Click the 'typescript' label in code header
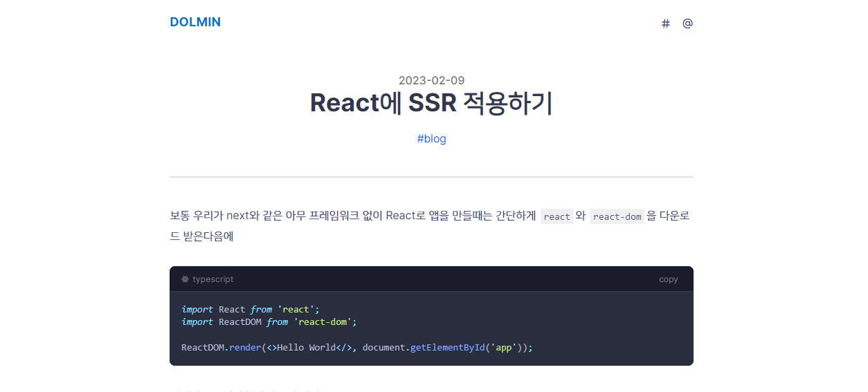Screen dimensions: 868x392 (213, 279)
